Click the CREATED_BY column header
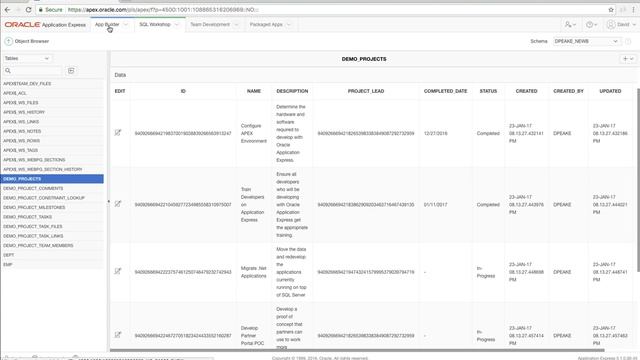Image resolution: width=640 pixels, height=360 pixels. click(x=568, y=91)
